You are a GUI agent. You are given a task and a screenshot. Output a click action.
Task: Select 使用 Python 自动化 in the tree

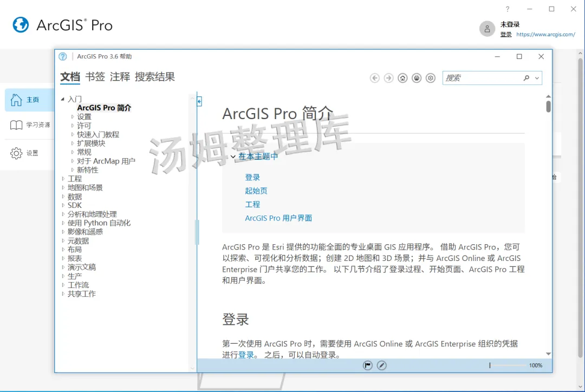pos(99,223)
